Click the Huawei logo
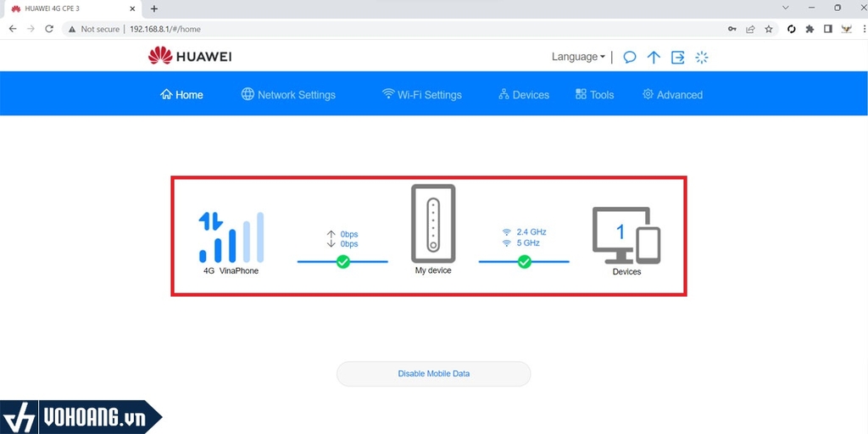This screenshot has height=434, width=868. point(190,56)
